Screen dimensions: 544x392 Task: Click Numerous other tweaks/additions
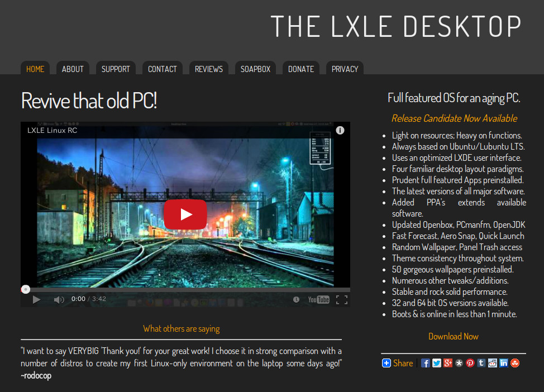coord(450,280)
